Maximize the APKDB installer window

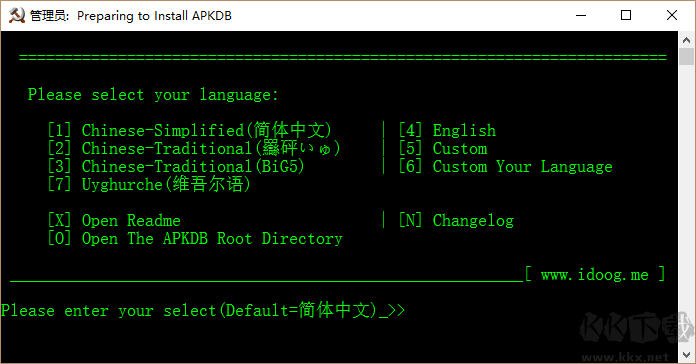[x=626, y=16]
